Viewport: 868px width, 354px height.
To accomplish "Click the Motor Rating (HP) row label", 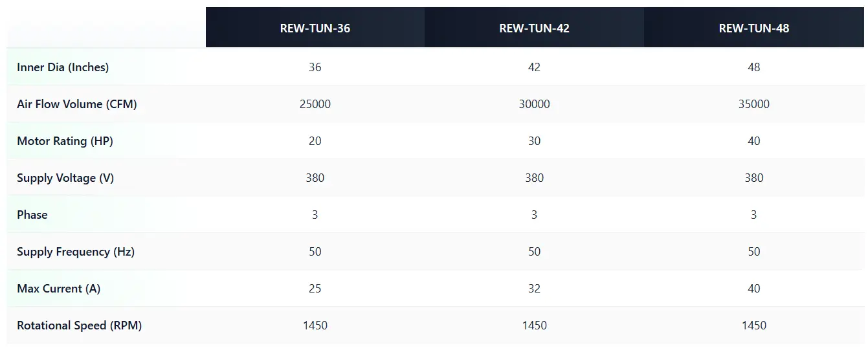I will click(65, 141).
